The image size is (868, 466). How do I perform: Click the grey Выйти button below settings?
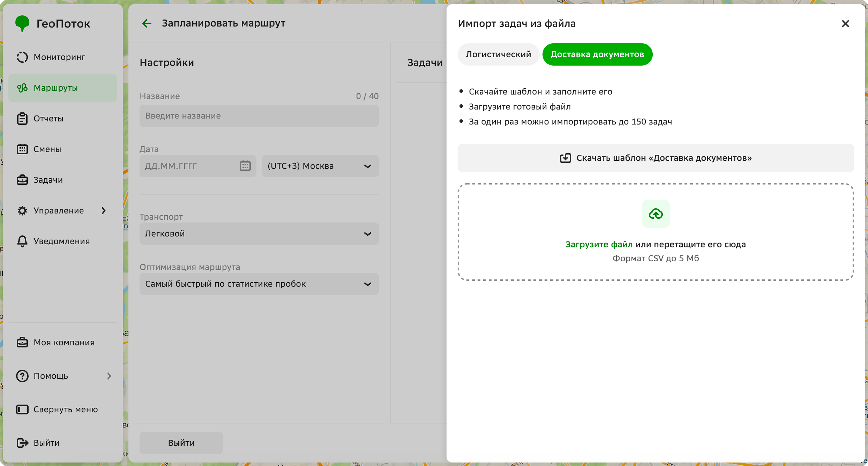pos(181,443)
